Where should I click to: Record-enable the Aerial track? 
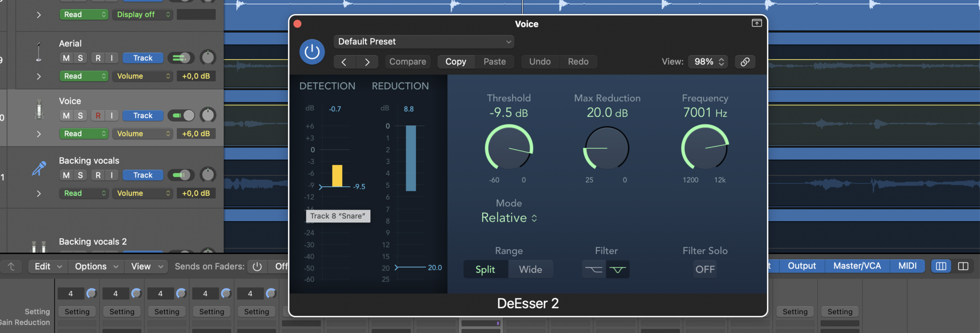pos(98,58)
